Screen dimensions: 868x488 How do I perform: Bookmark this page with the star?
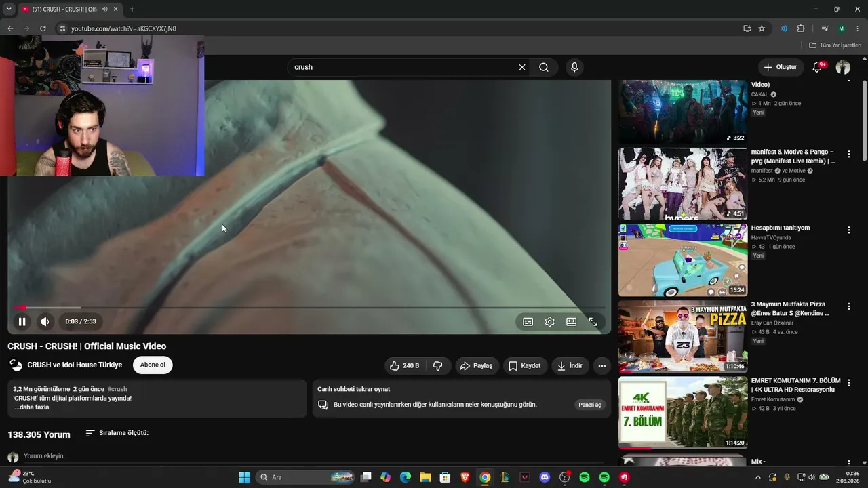pos(762,28)
